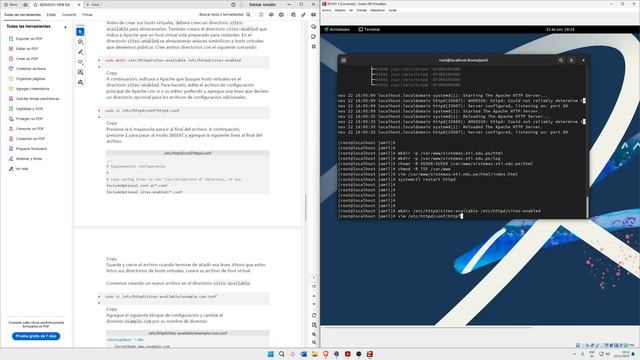Viewport: 640px width, 360px height.
Task: Click the Terminal app menu in GNOME bar
Action: click(x=369, y=29)
